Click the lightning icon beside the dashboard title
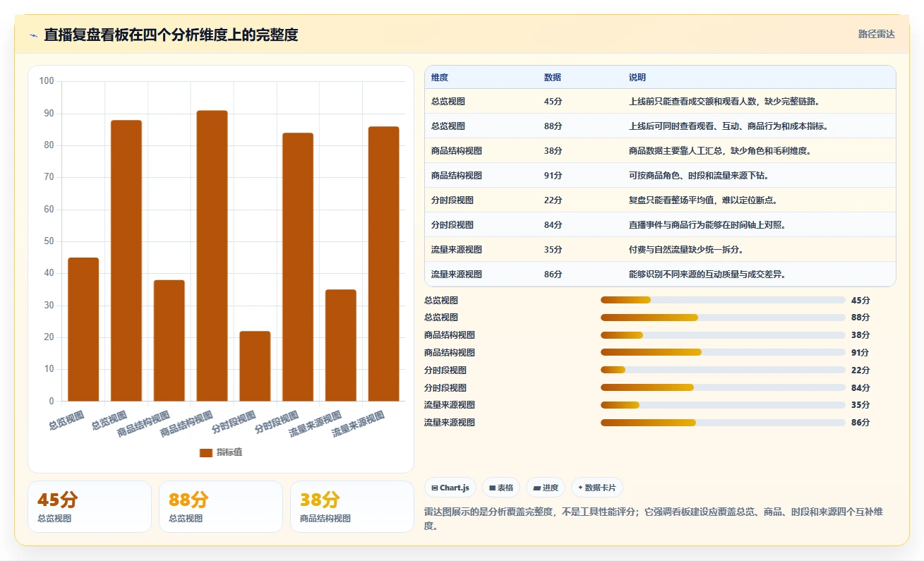The width and height of the screenshot is (924, 561). pos(33,35)
